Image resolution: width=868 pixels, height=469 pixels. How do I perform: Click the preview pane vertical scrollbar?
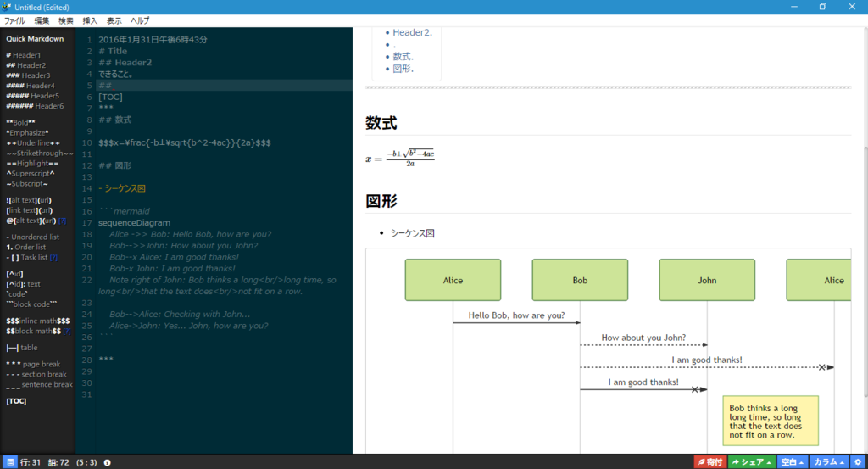click(x=865, y=271)
